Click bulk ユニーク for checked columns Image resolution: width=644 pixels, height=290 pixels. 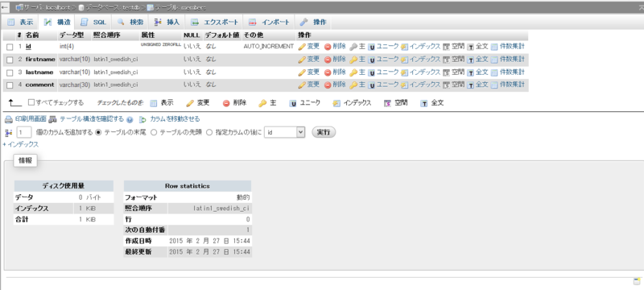click(305, 102)
